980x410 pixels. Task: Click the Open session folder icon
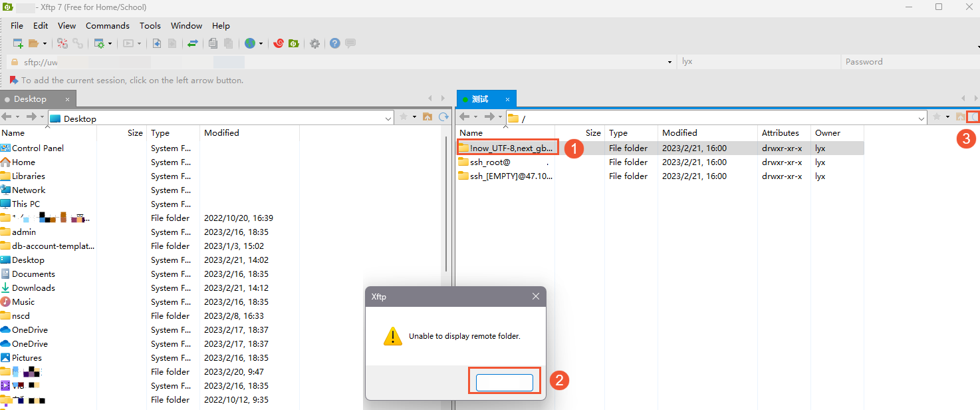coord(33,43)
